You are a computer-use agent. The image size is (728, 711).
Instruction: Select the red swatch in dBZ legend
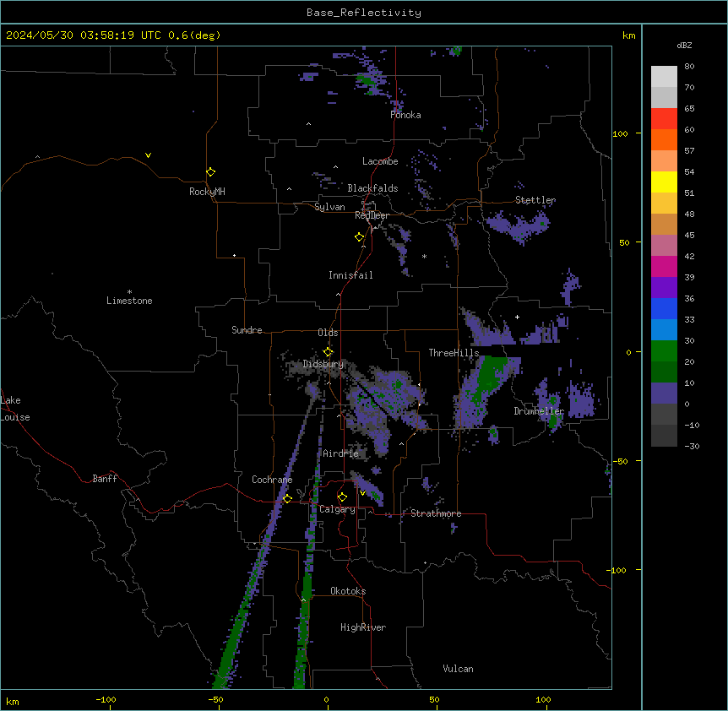pos(664,118)
